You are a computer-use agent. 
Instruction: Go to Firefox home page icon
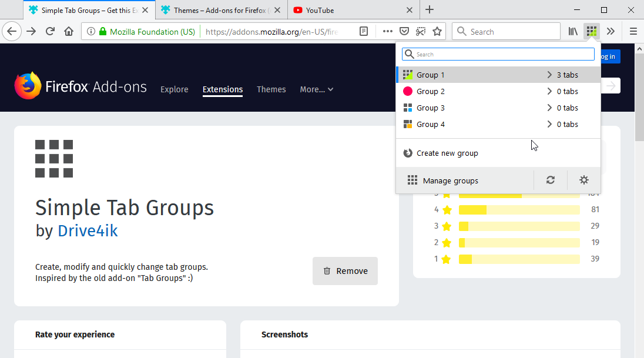[69, 32]
